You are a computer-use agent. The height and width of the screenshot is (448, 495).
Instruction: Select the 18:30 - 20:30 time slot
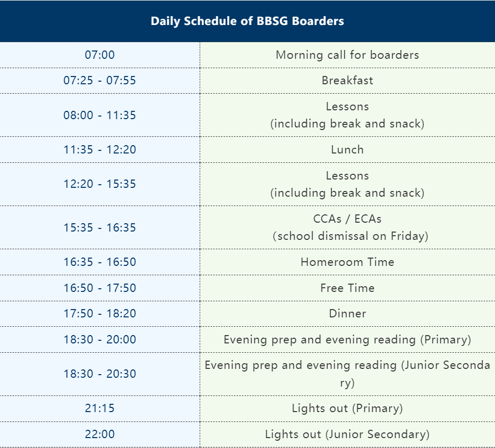pyautogui.click(x=100, y=374)
